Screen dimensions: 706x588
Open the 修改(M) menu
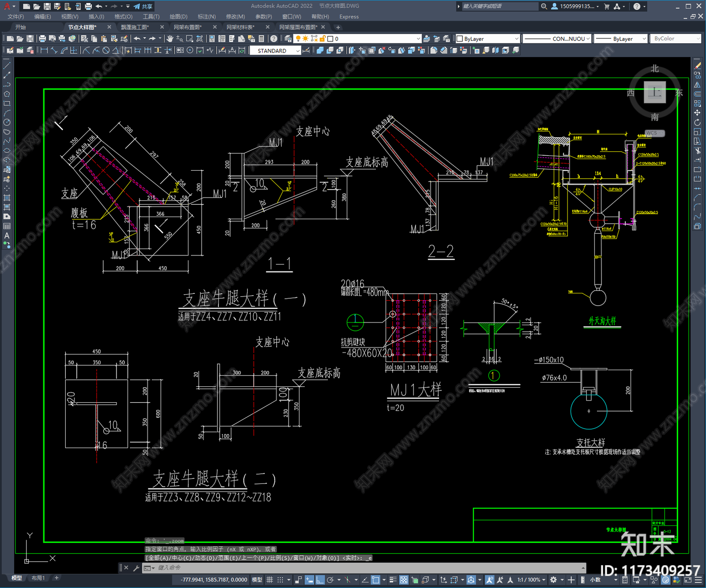click(x=235, y=17)
